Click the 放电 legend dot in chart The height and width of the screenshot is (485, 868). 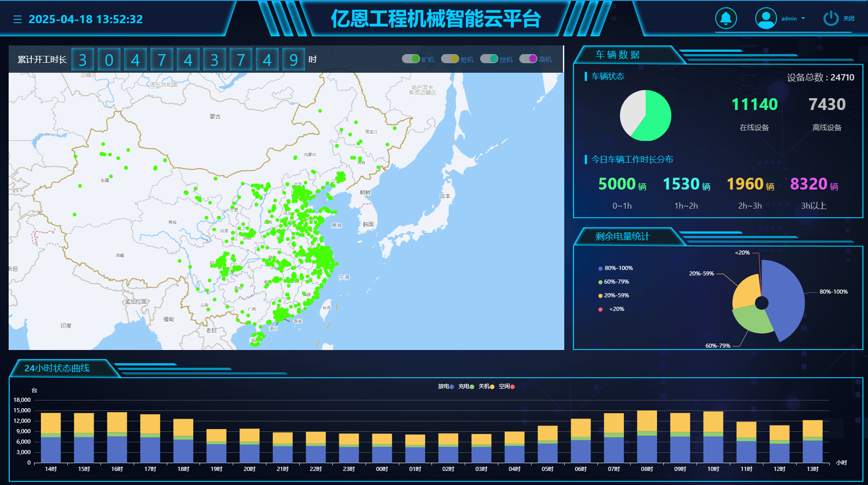(452, 387)
